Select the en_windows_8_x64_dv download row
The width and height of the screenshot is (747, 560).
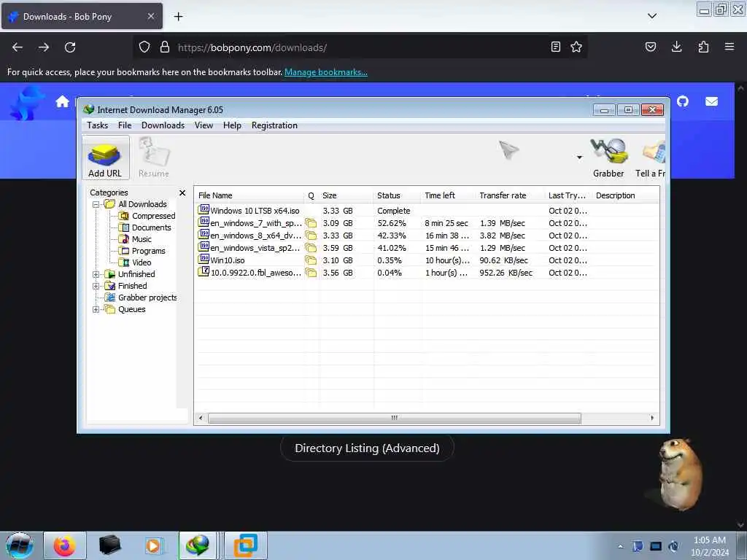click(426, 236)
